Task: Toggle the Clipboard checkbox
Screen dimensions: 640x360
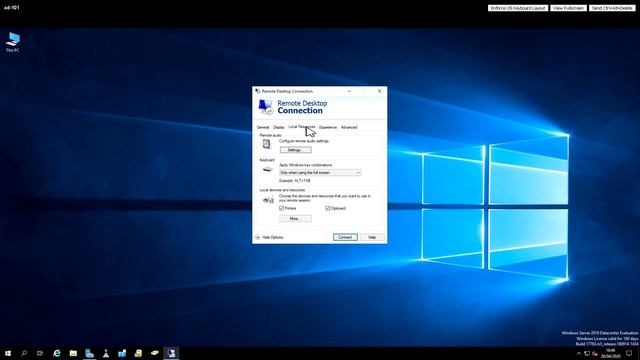Action: pos(328,208)
